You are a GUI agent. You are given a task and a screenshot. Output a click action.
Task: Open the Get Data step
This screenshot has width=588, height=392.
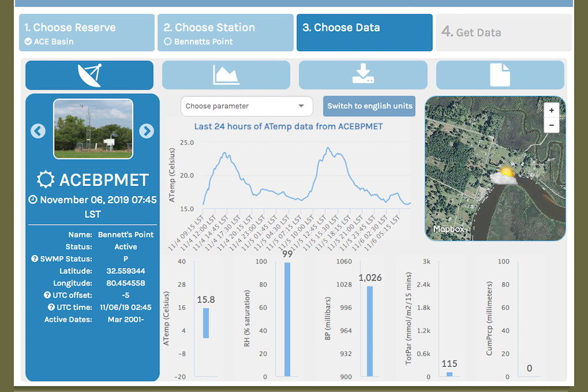(x=503, y=32)
